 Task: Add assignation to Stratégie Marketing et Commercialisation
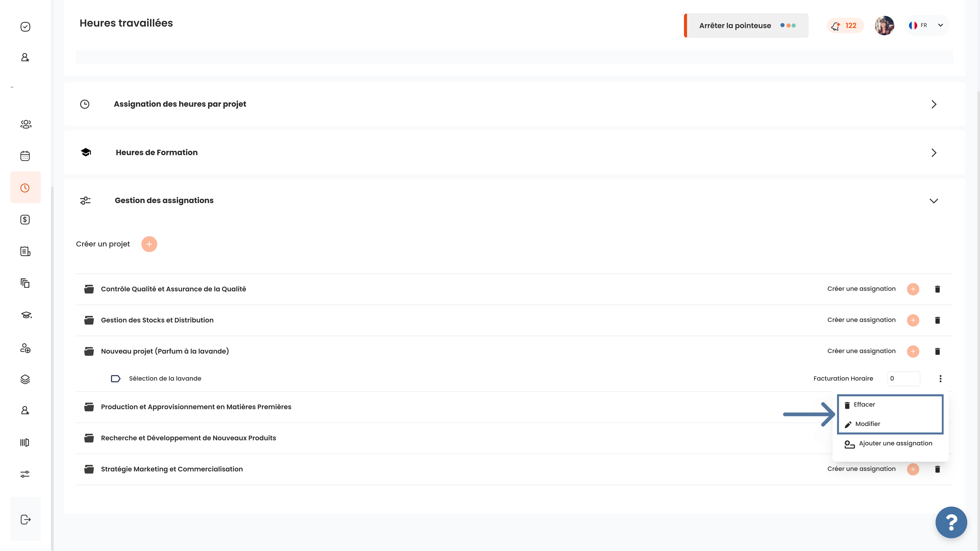click(x=913, y=469)
